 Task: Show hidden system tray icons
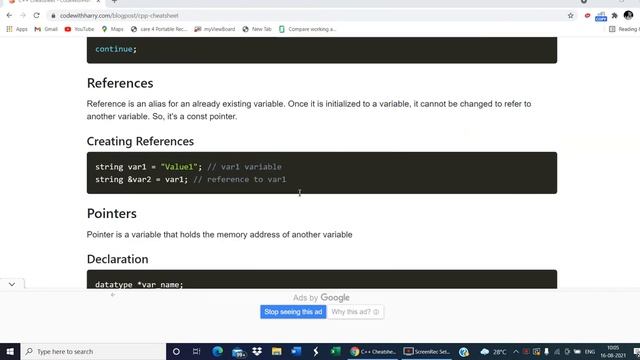click(516, 351)
